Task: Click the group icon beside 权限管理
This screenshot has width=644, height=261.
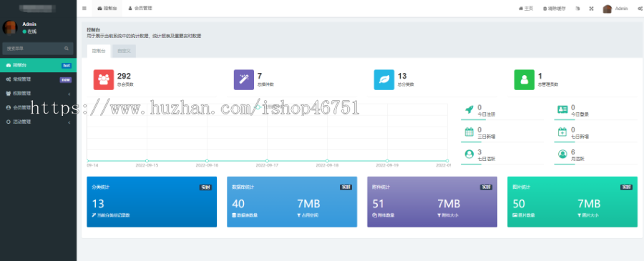Action: coord(8,94)
